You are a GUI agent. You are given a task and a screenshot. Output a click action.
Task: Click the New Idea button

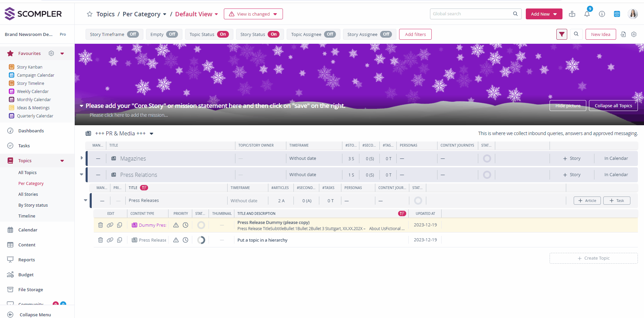tap(600, 34)
